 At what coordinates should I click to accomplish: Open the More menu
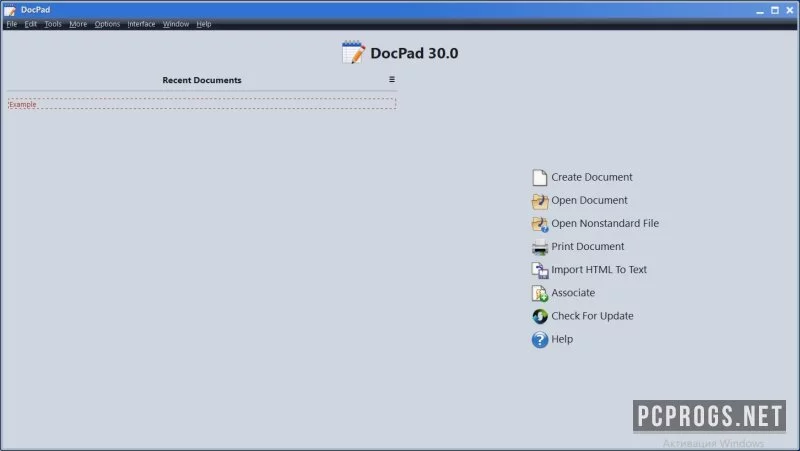(x=78, y=24)
